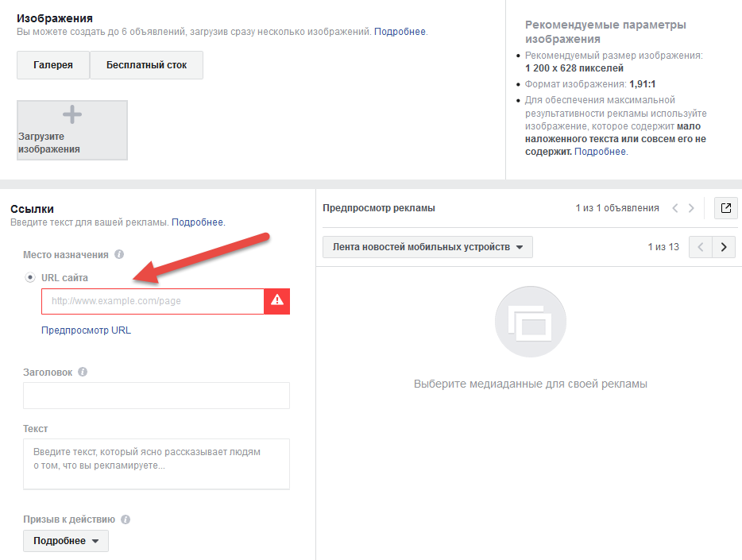Click the red warning triangle icon

point(276,301)
